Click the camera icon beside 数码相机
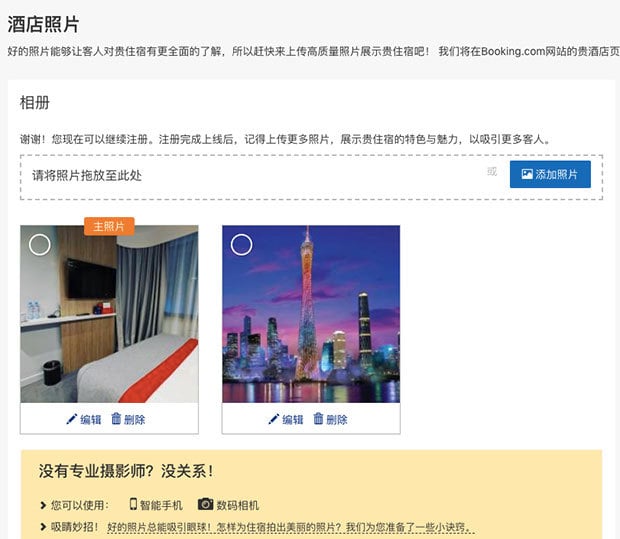The width and height of the screenshot is (620, 539). [205, 504]
